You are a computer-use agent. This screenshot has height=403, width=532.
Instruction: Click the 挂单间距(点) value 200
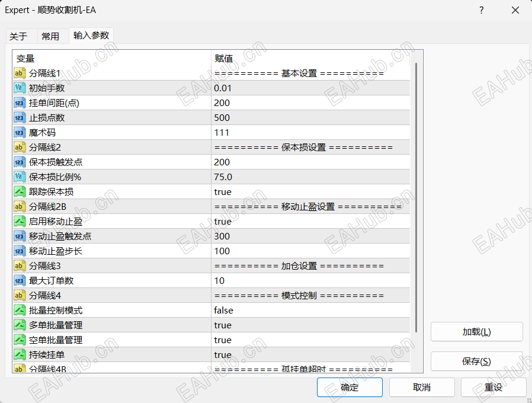[222, 103]
